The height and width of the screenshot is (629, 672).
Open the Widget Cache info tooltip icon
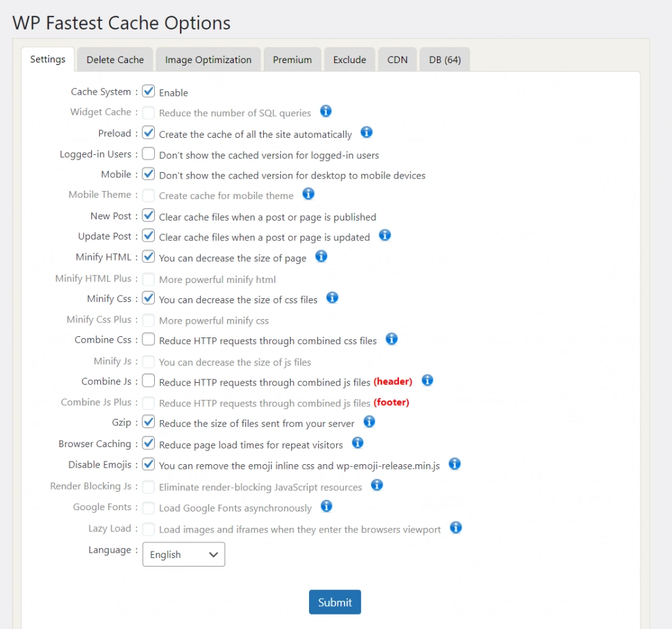pos(325,112)
